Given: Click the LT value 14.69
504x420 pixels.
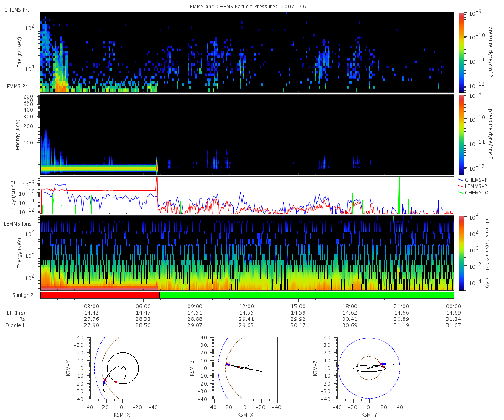Looking at the screenshot, I should 454,313.
